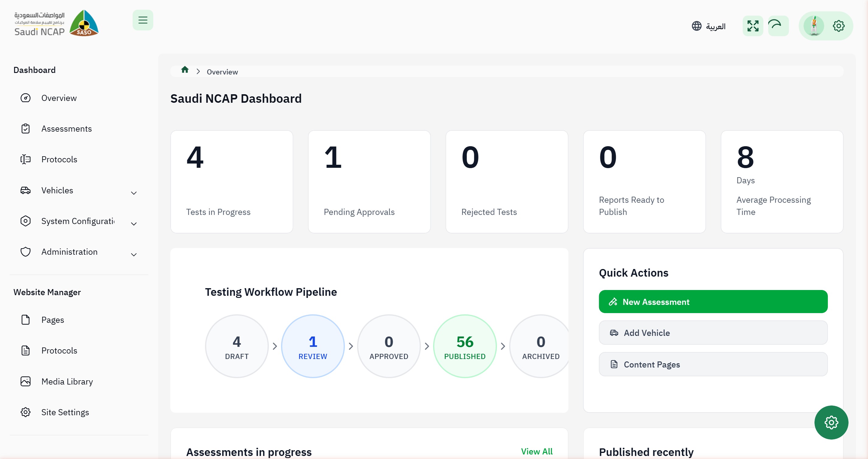
Task: Click the New Assessment button
Action: tap(713, 302)
